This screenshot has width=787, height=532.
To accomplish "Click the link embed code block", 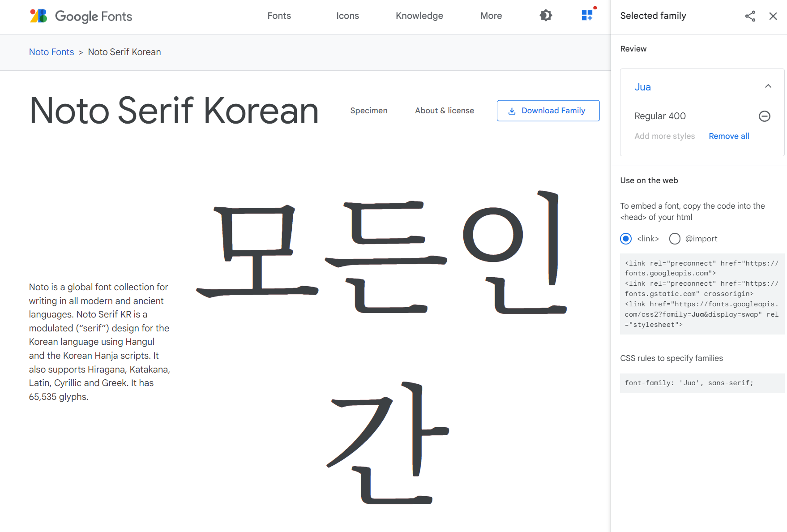I will click(702, 294).
